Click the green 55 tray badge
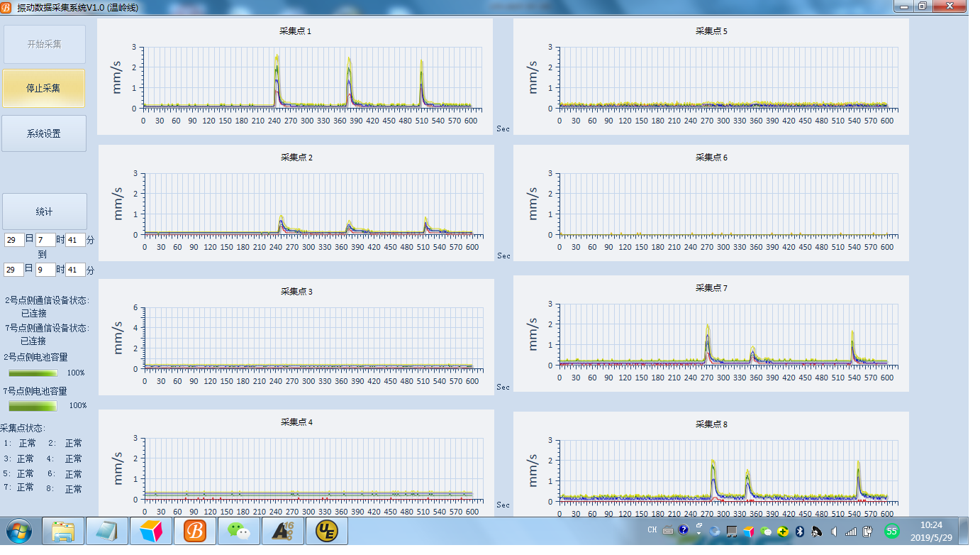This screenshot has width=980, height=555. tap(891, 531)
